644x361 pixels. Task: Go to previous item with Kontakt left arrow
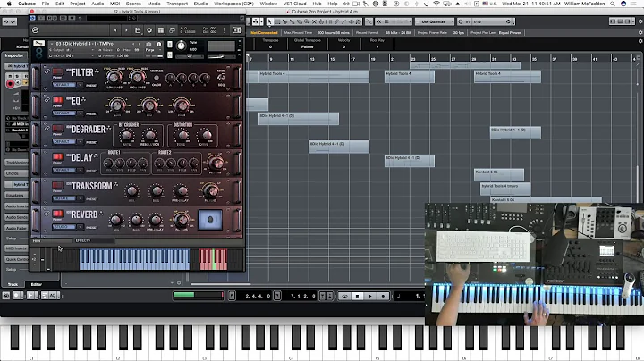(115, 30)
